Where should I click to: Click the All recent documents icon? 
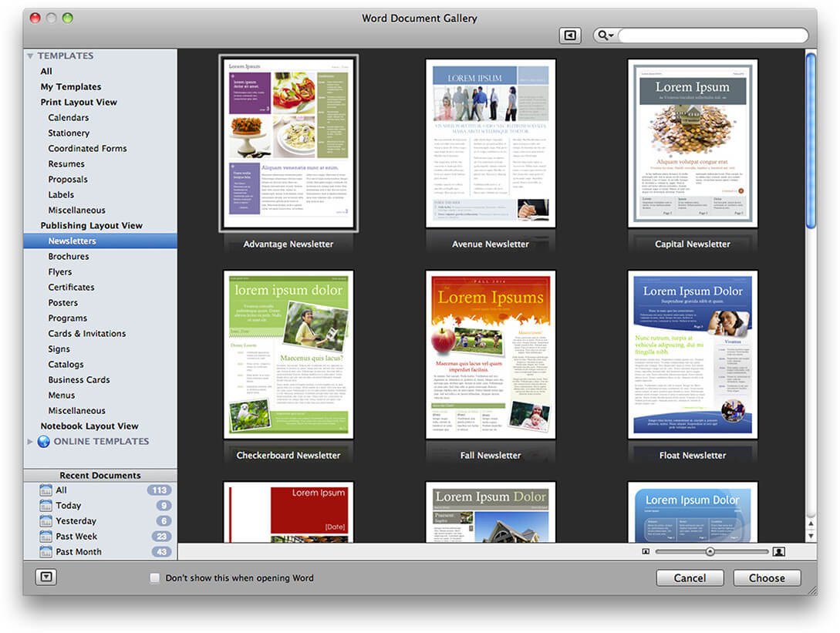[45, 490]
